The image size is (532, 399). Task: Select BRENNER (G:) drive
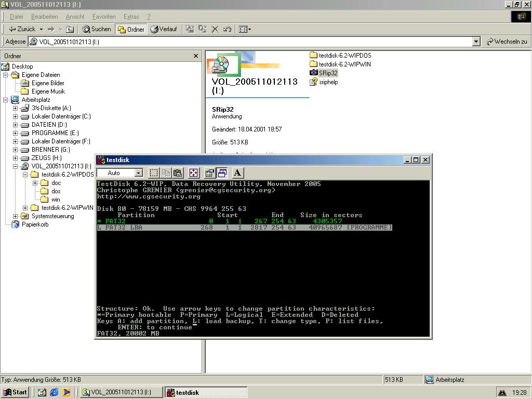(51, 150)
